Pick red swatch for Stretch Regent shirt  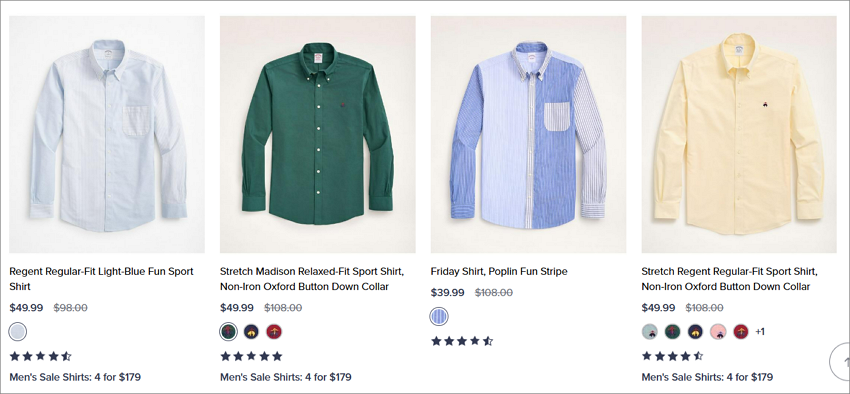pos(740,331)
